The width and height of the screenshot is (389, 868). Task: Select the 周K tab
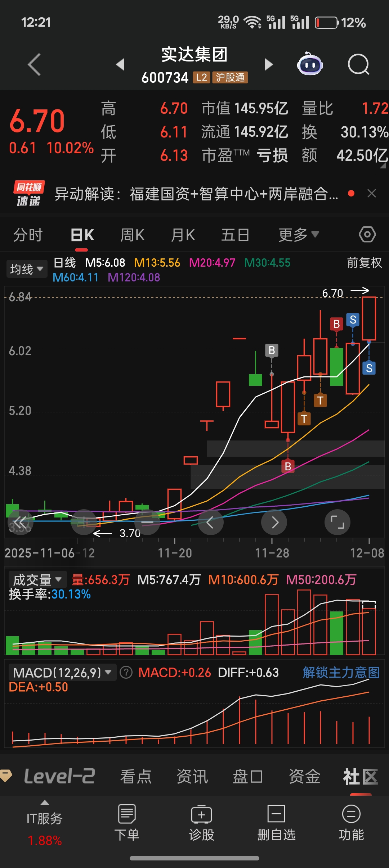pos(132,235)
